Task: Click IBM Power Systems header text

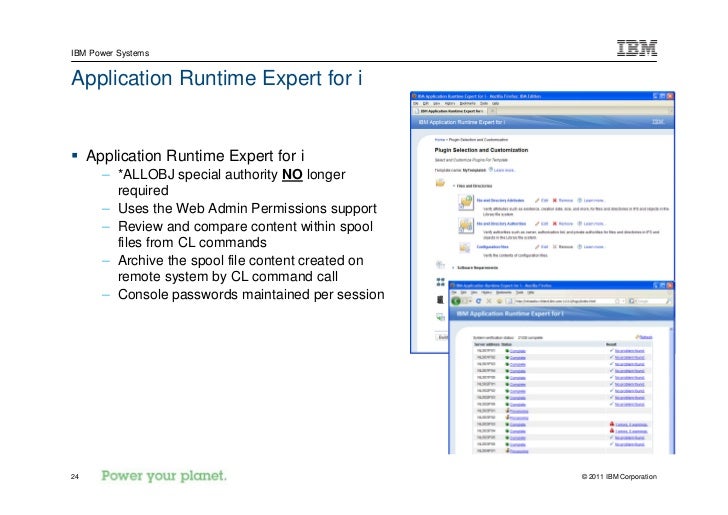Action: pyautogui.click(x=110, y=53)
